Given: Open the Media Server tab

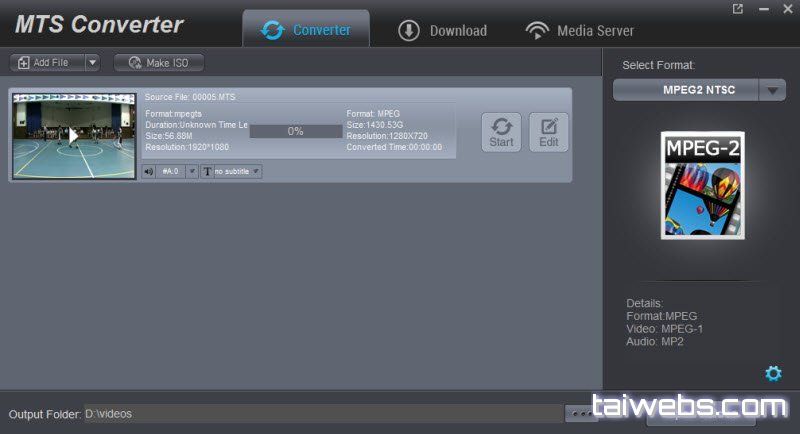Looking at the screenshot, I should (581, 30).
